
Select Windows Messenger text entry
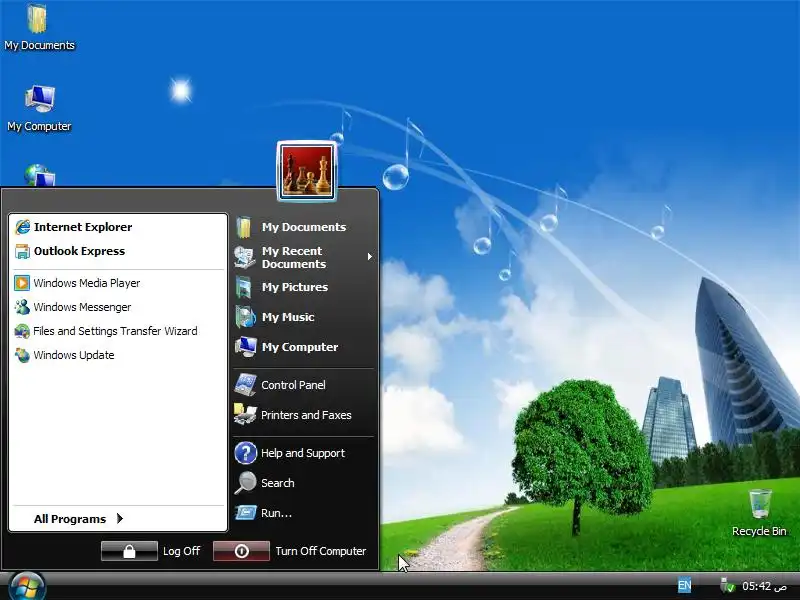(82, 307)
